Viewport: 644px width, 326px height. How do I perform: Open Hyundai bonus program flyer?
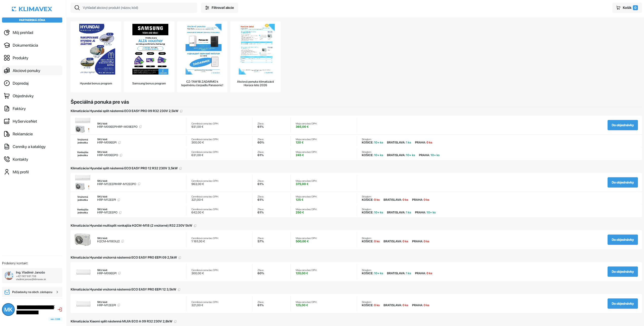tap(96, 57)
